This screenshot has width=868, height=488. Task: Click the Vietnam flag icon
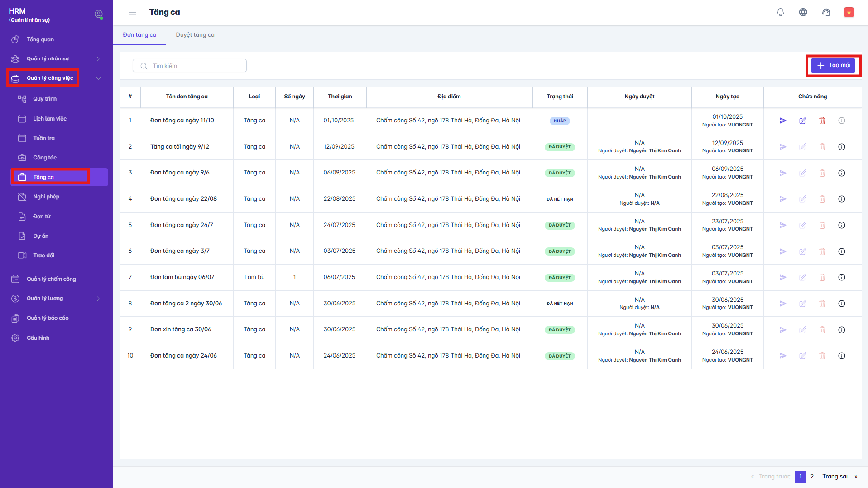coord(849,12)
